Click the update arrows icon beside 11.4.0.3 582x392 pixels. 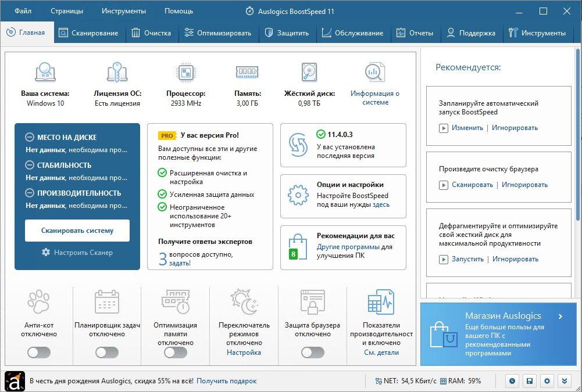[298, 145]
